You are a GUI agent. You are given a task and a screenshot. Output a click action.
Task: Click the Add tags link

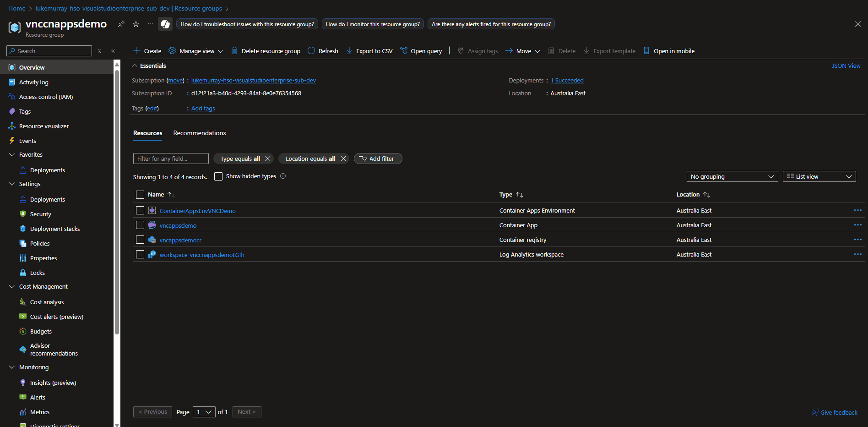(203, 108)
